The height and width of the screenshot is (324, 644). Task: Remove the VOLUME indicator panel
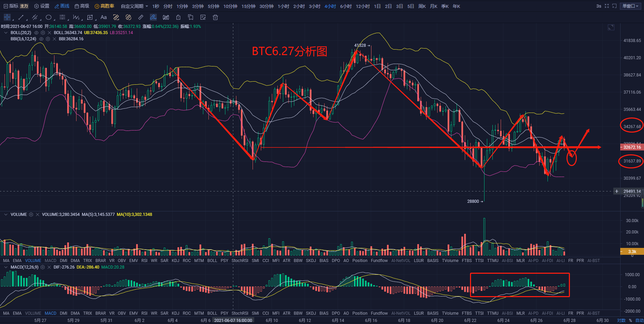pyautogui.click(x=38, y=215)
